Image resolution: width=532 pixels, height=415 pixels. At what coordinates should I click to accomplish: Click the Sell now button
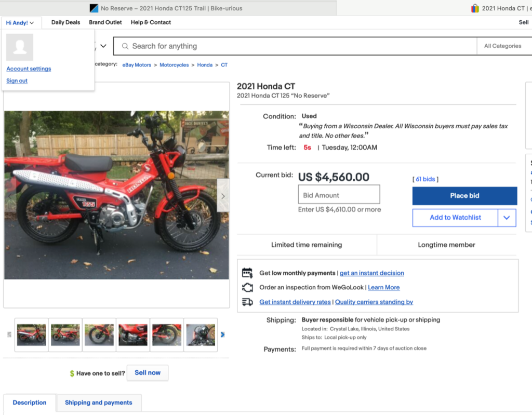click(x=148, y=373)
